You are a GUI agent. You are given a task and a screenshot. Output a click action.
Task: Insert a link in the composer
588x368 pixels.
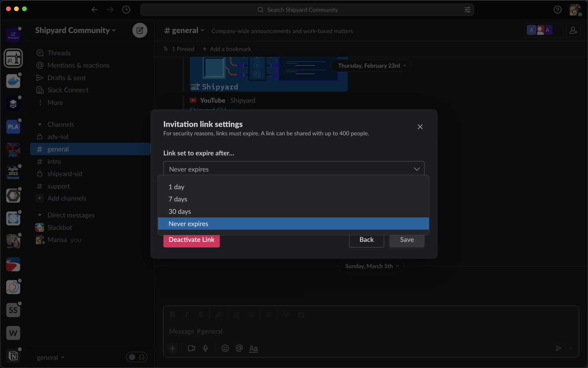(218, 315)
